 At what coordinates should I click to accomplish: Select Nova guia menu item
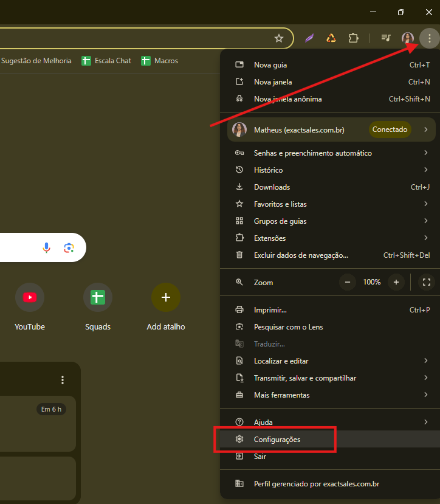[330, 65]
